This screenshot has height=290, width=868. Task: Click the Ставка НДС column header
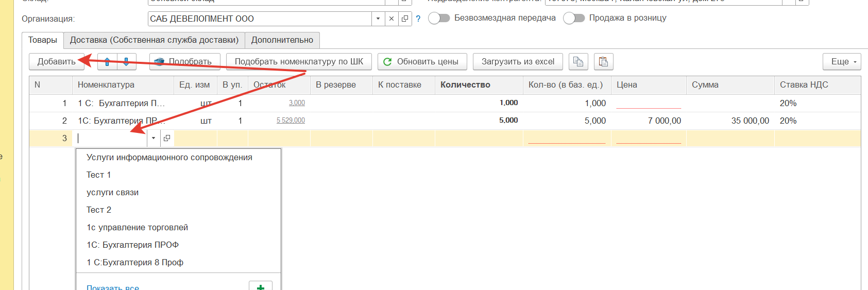coord(818,85)
